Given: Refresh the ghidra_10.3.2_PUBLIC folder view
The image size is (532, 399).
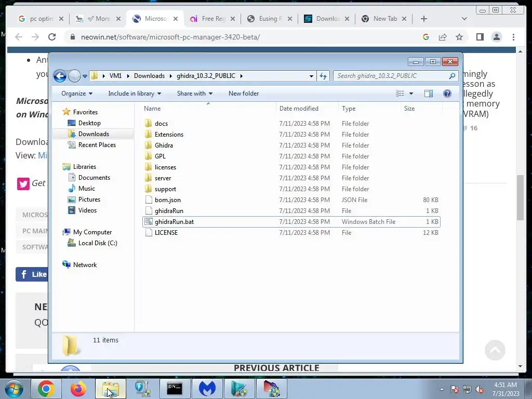Looking at the screenshot, I should tap(323, 76).
